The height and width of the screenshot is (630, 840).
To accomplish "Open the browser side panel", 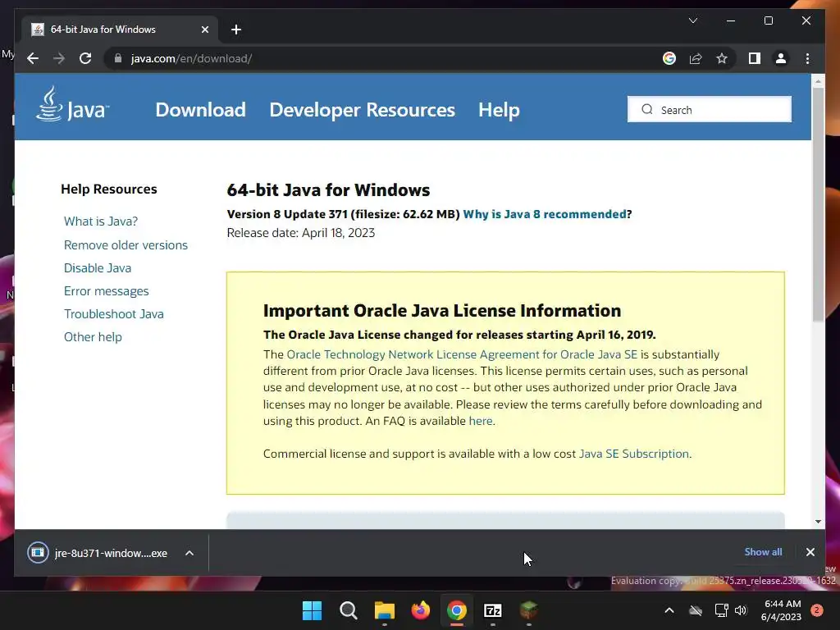I will [x=755, y=58].
